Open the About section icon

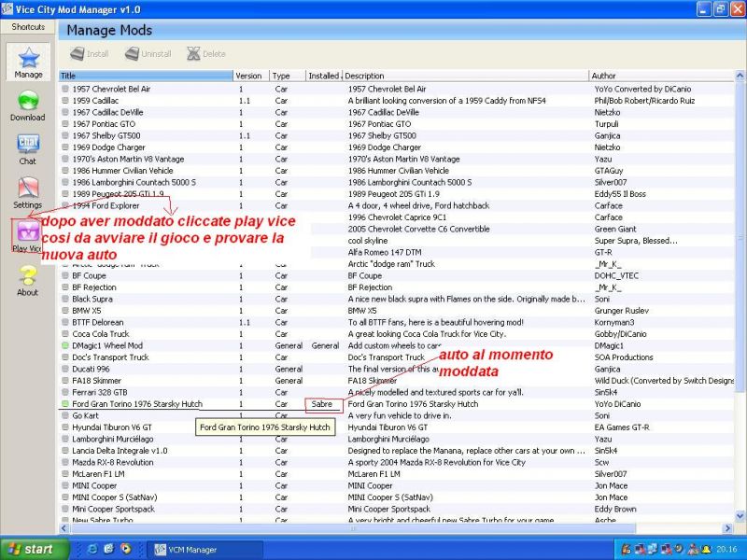28,281
